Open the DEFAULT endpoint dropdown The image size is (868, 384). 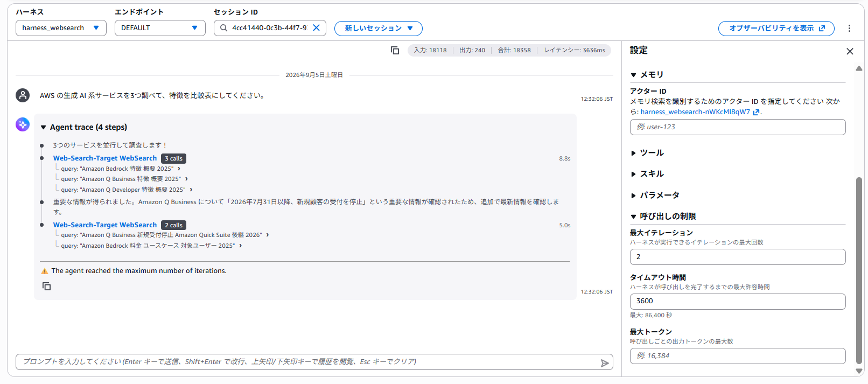(x=160, y=28)
